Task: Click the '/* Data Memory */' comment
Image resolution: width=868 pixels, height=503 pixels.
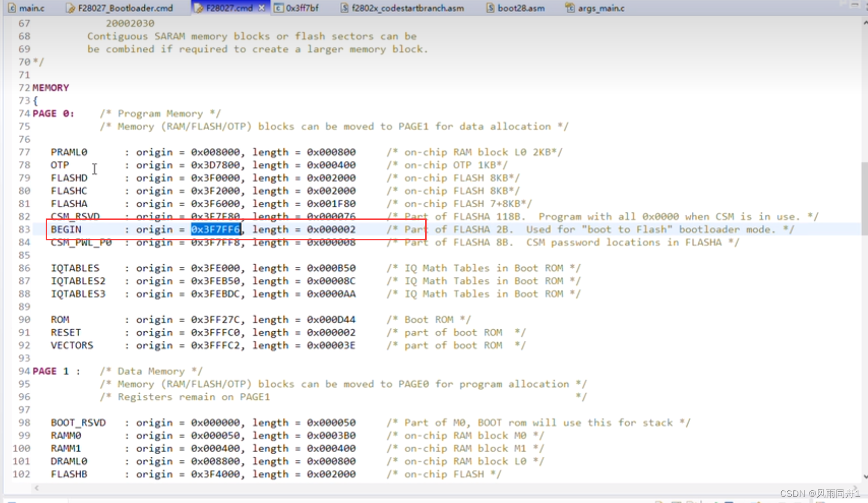Action: [x=151, y=371]
